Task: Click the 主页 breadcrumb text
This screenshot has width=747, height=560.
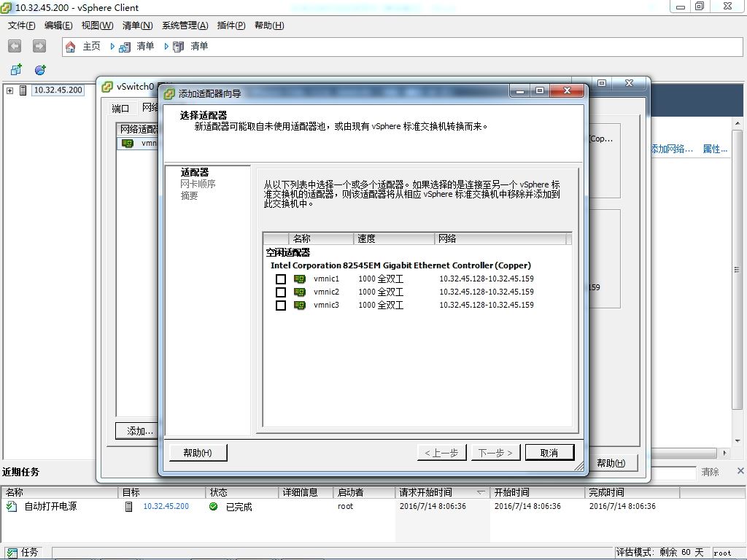Action: [91, 46]
